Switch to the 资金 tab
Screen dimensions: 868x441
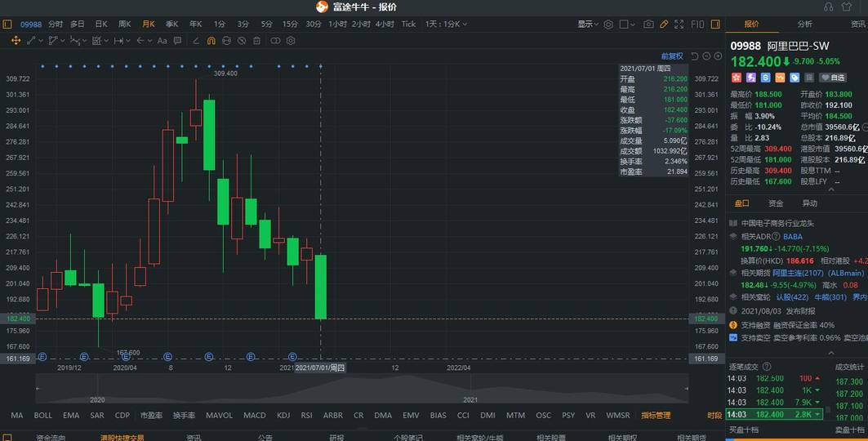tap(776, 203)
